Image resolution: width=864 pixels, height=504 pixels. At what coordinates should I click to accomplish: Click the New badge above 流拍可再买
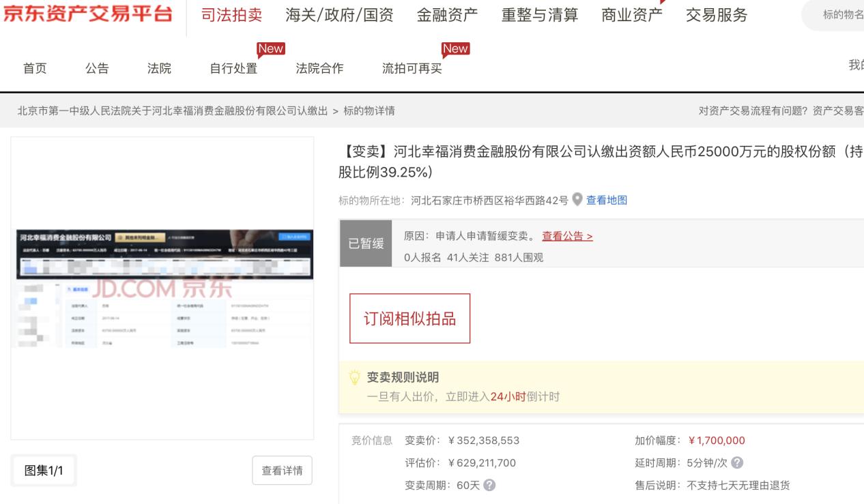tap(456, 48)
